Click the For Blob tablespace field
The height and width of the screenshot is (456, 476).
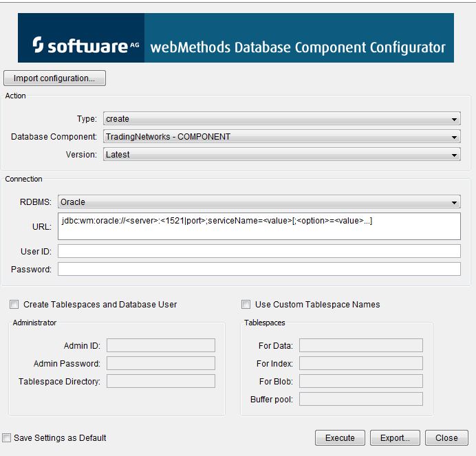click(361, 381)
